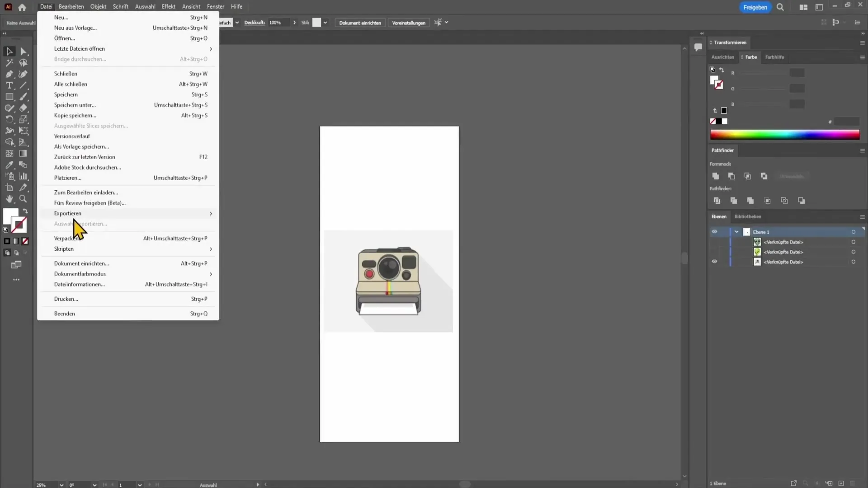This screenshot has height=488, width=868.
Task: Open the Stil style dropdown arrow
Action: point(325,23)
